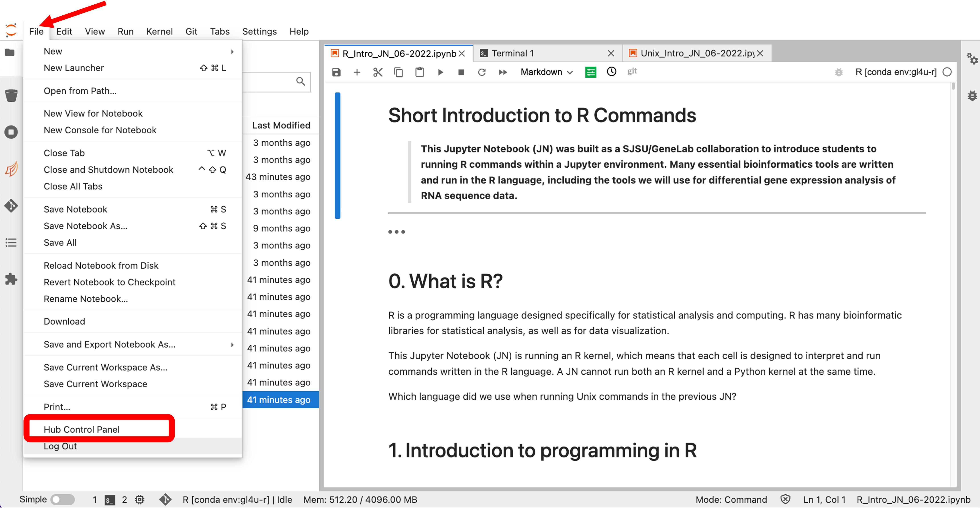Screen dimensions: 980x508
Task: Open the running terminals and kernels sidebar icon
Action: click(x=11, y=132)
